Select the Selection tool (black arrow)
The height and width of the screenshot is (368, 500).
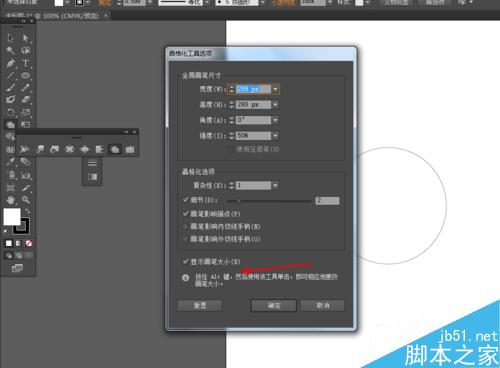10,38
